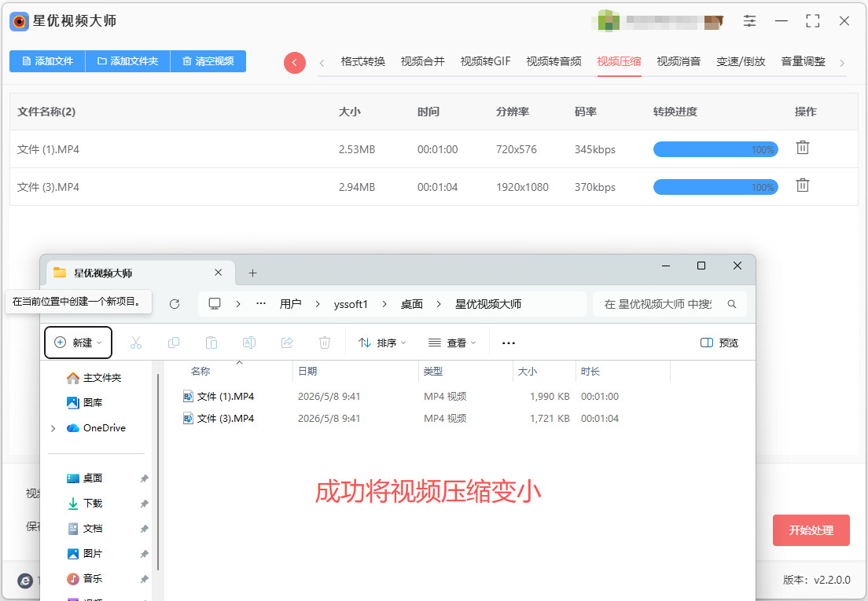Click the Cut scissors icon in Explorer
This screenshot has height=601, width=868.
point(135,343)
